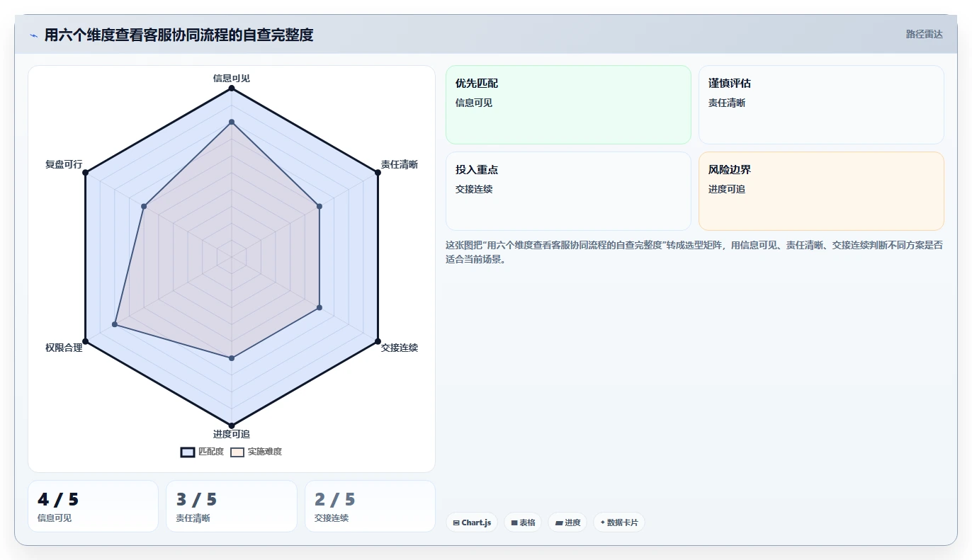Open the 优先匹配 card
This screenshot has width=972, height=560.
click(x=568, y=105)
